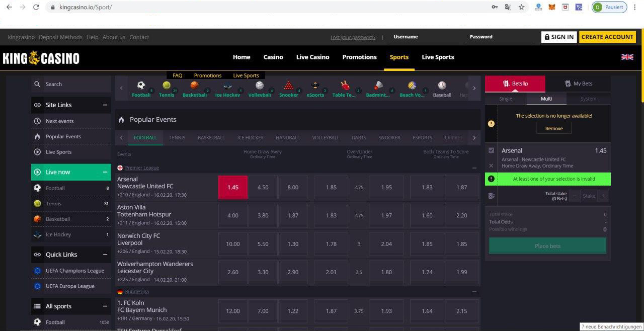
Task: Select Liverpool away odds 1.30
Action: point(293,244)
